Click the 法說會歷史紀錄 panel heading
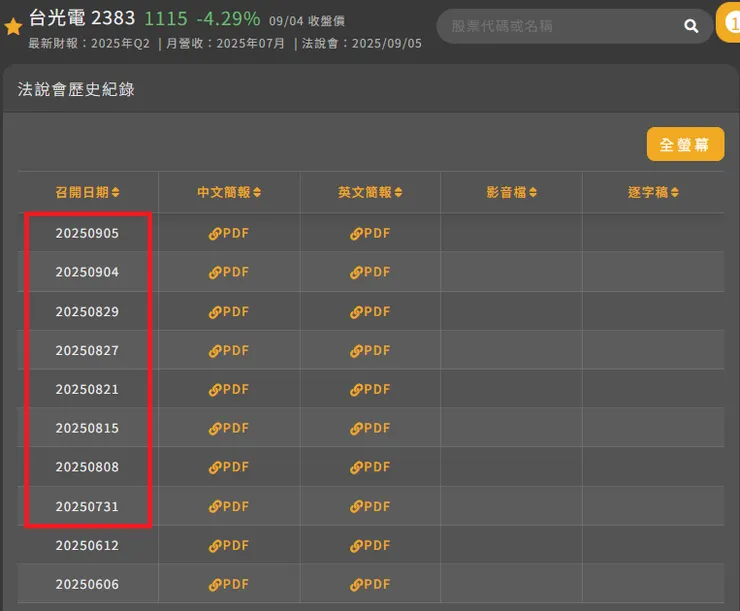 point(76,89)
